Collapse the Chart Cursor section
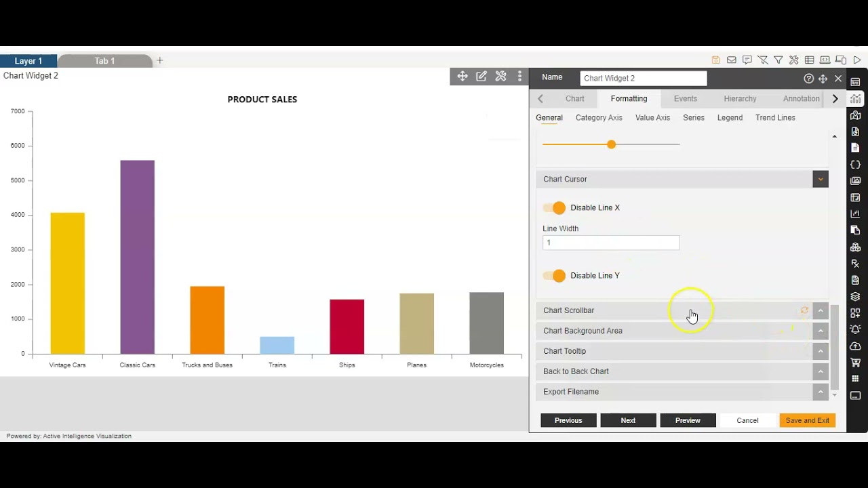868x488 pixels. tap(821, 180)
